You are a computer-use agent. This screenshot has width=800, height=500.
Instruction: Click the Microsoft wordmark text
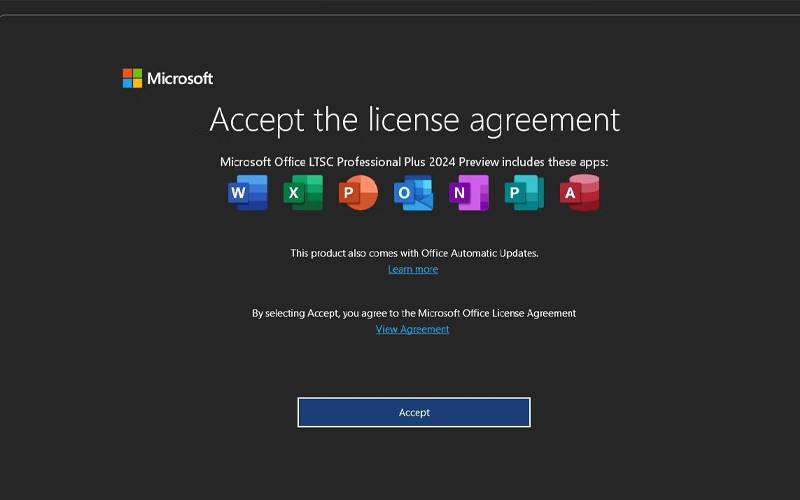tap(180, 78)
